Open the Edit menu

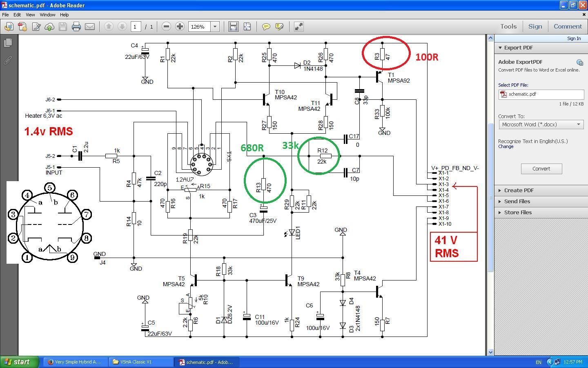pos(17,15)
